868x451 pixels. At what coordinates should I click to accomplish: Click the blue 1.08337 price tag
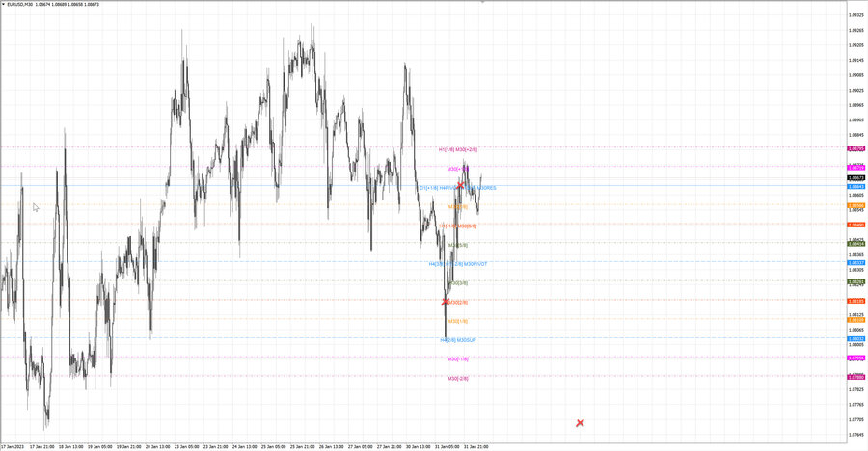coord(856,263)
